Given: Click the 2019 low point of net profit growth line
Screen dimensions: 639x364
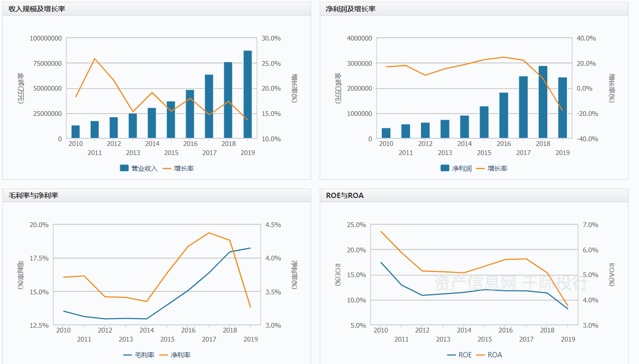Looking at the screenshot, I should [563, 111].
